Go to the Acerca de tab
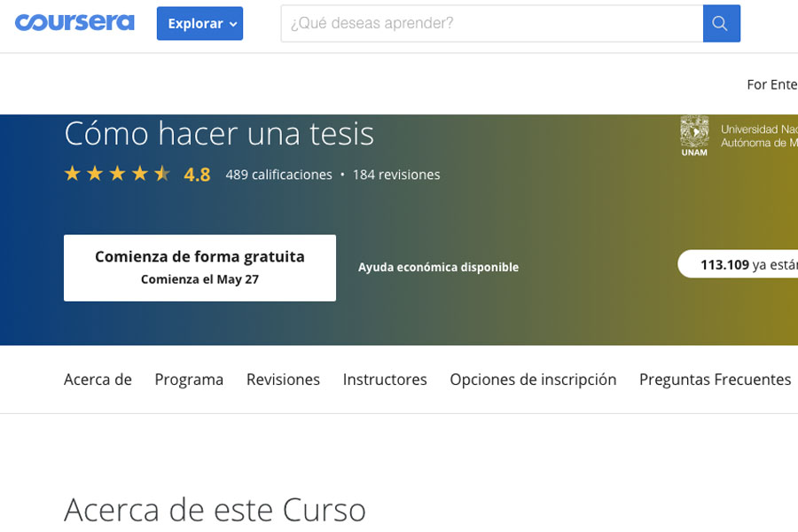 coord(98,379)
